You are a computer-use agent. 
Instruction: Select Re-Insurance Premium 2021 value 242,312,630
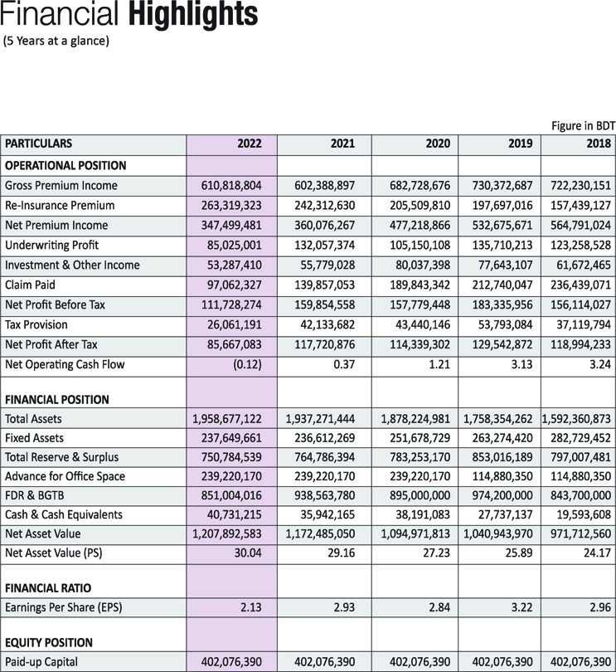(x=325, y=205)
